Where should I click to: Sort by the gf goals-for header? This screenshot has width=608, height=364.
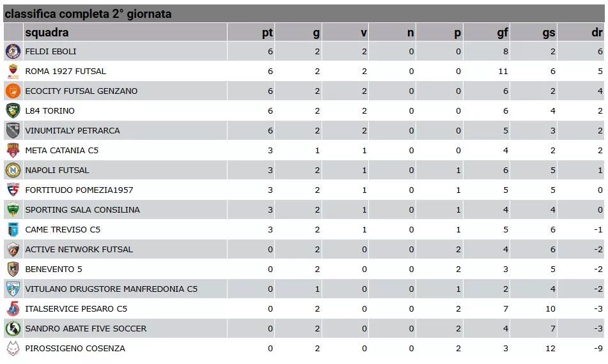point(502,33)
